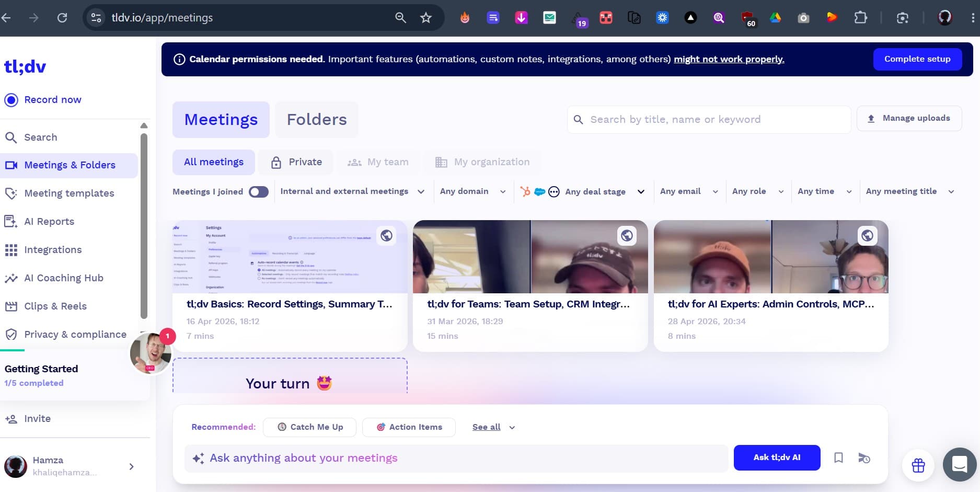The height and width of the screenshot is (492, 980).
Task: Click the Google Drive extension icon
Action: click(775, 18)
